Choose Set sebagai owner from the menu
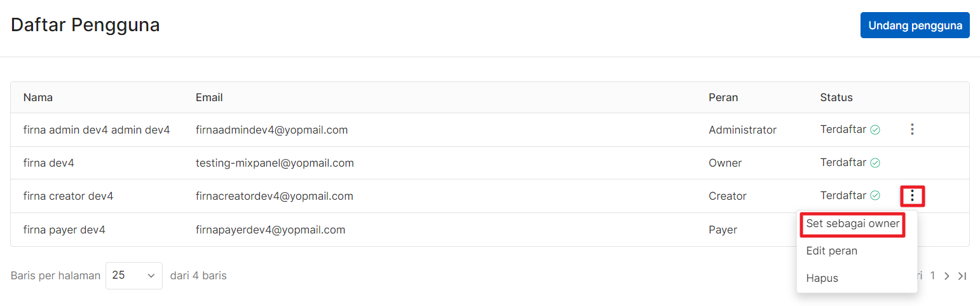Viewport: 980px width, 306px height. pos(852,224)
